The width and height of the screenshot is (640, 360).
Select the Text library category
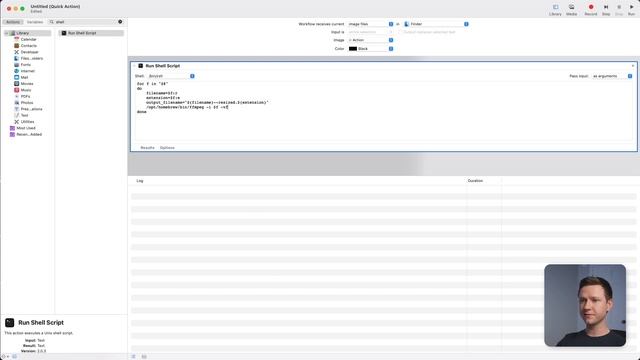[x=24, y=115]
